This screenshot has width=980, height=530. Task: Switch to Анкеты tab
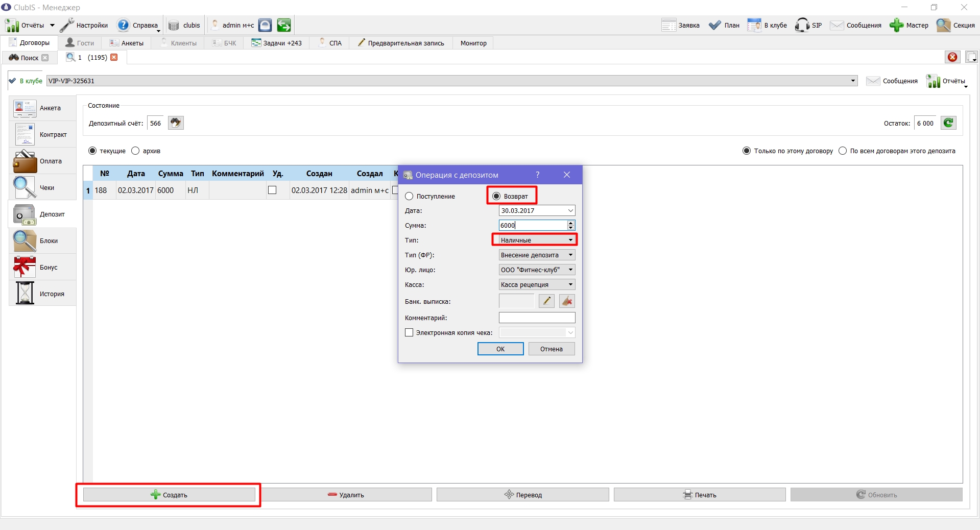[127, 43]
